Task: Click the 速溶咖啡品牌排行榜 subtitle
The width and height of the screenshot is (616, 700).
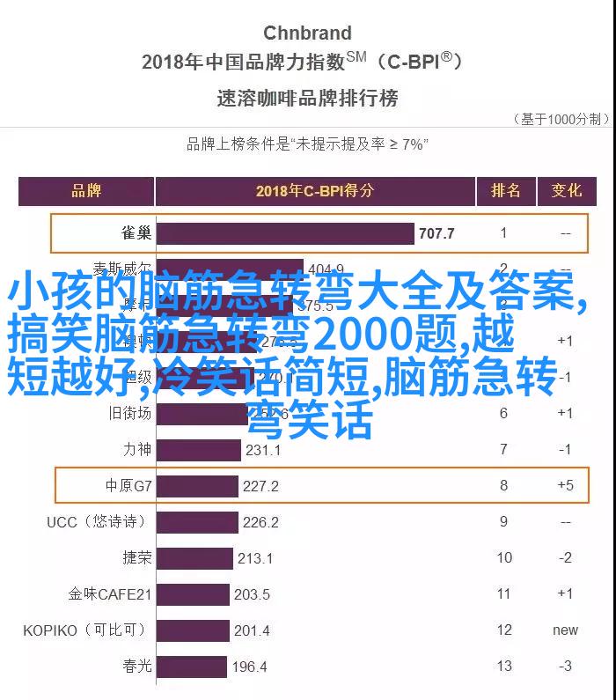Action: (x=307, y=98)
